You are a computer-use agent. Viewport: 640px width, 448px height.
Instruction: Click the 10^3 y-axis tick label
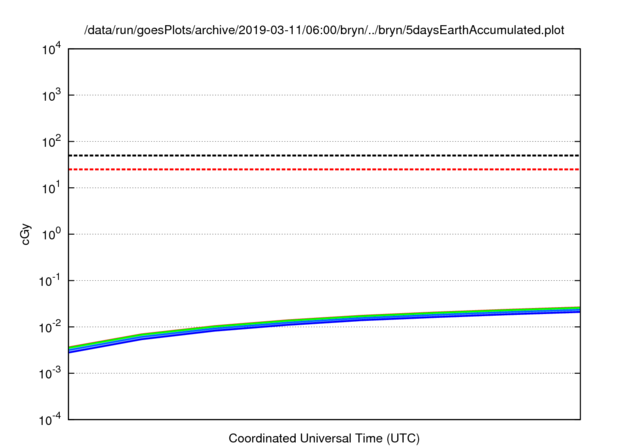pos(51,96)
